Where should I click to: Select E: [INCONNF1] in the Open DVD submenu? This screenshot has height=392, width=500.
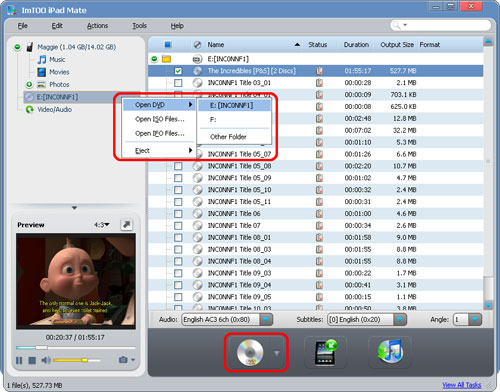[x=234, y=106]
